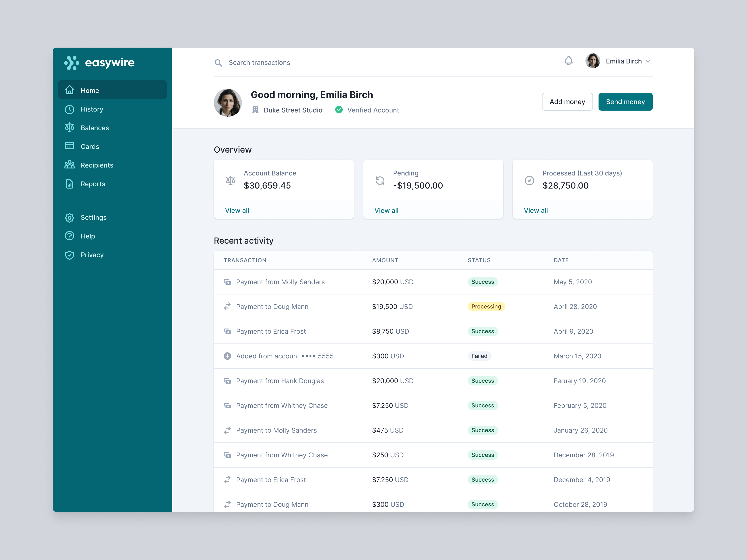Click the Search transactions field
The image size is (747, 560).
click(371, 63)
